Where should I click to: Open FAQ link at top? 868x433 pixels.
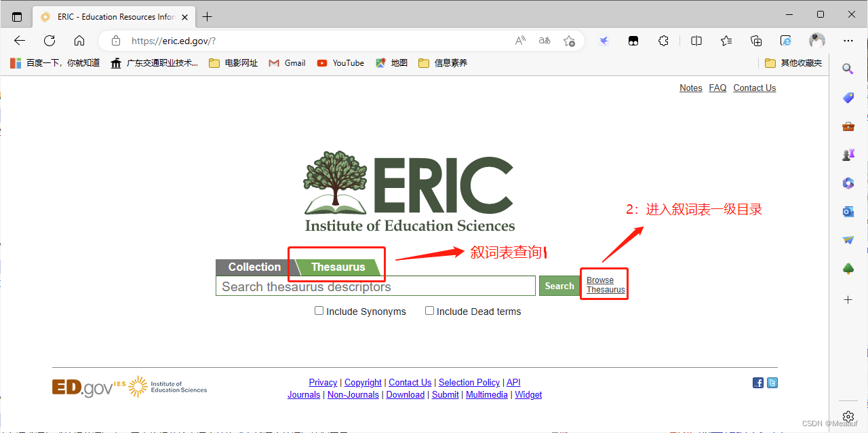pyautogui.click(x=717, y=88)
